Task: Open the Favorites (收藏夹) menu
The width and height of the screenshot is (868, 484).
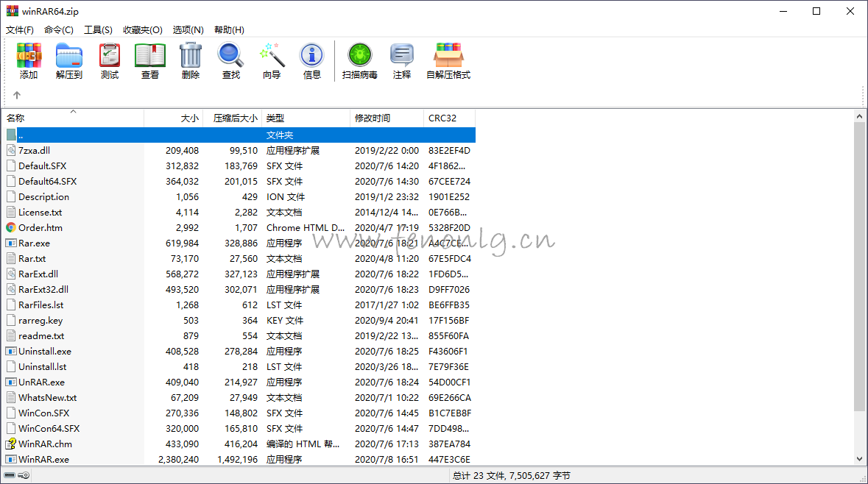Action: [142, 30]
